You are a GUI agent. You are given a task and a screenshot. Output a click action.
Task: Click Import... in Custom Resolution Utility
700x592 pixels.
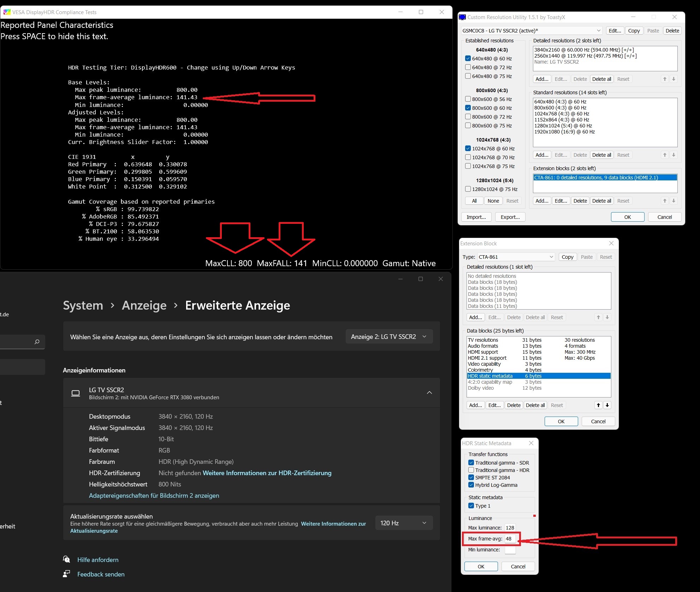pyautogui.click(x=476, y=217)
